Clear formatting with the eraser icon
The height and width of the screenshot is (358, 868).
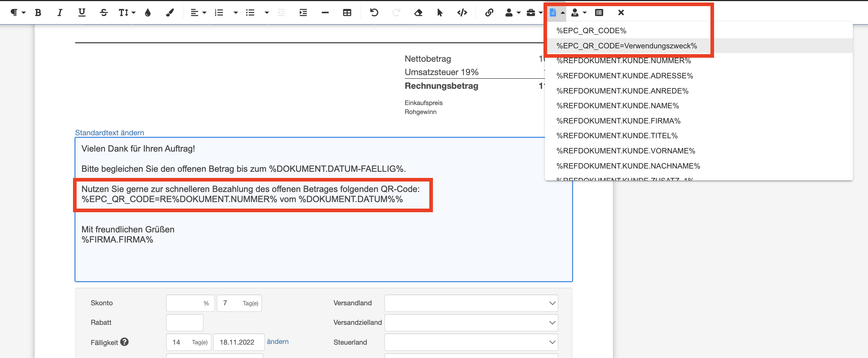point(418,13)
